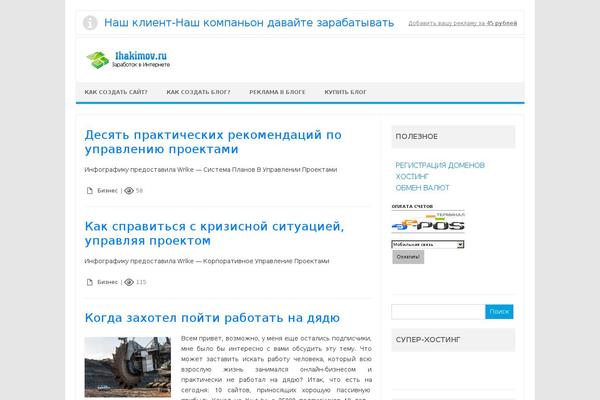Screen dimensions: 600x400
Task: Open the 'Мобильная связь' payment dropdown
Action: (x=428, y=244)
